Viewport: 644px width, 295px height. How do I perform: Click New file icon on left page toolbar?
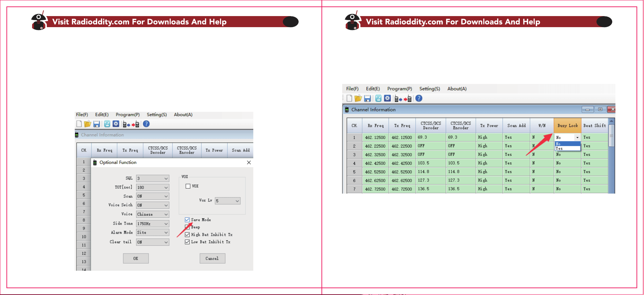pyautogui.click(x=79, y=124)
